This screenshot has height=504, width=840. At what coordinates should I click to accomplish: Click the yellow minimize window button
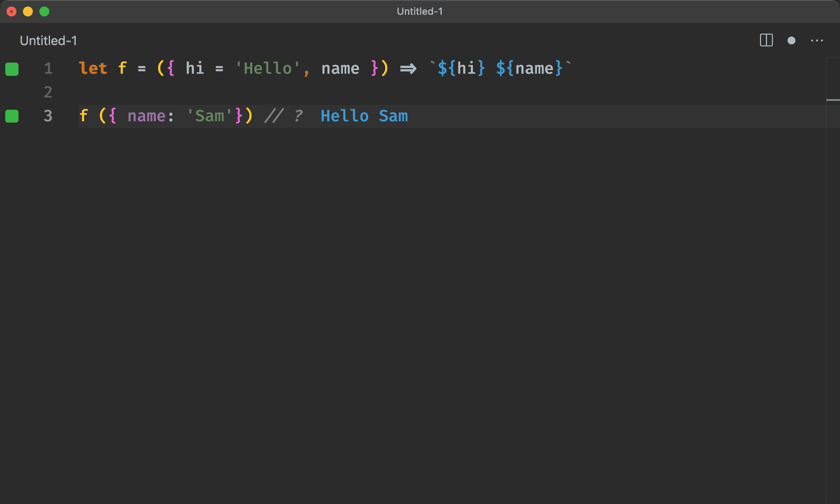click(28, 11)
